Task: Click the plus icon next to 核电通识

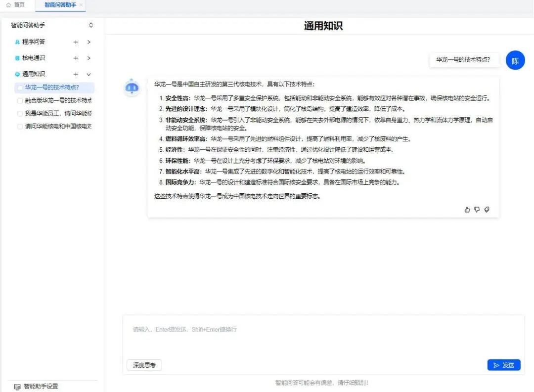Action: click(76, 58)
